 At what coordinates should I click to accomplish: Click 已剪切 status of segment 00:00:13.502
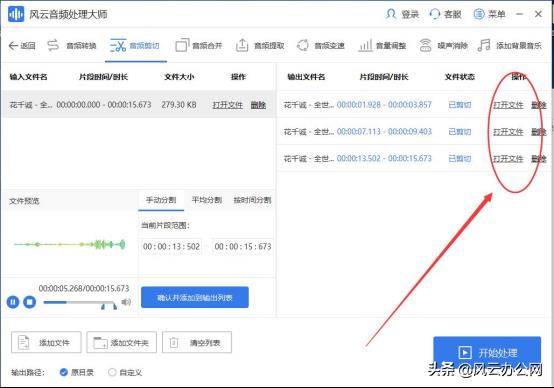point(460,159)
